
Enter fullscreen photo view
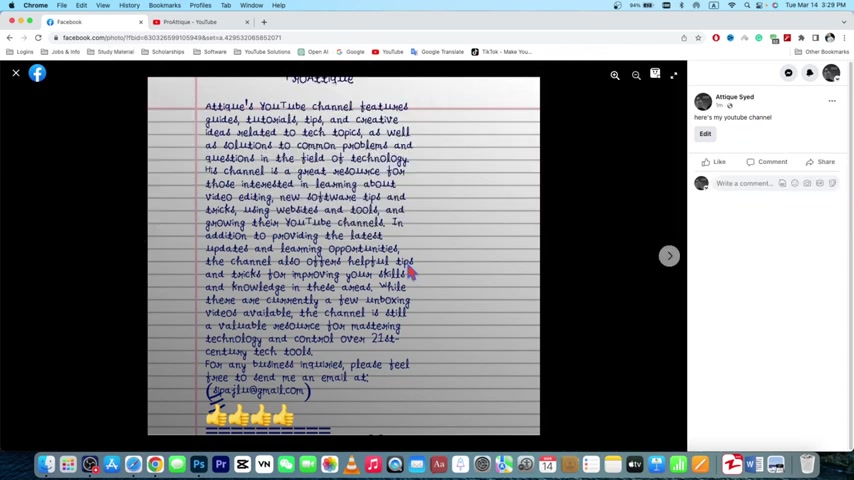point(674,75)
